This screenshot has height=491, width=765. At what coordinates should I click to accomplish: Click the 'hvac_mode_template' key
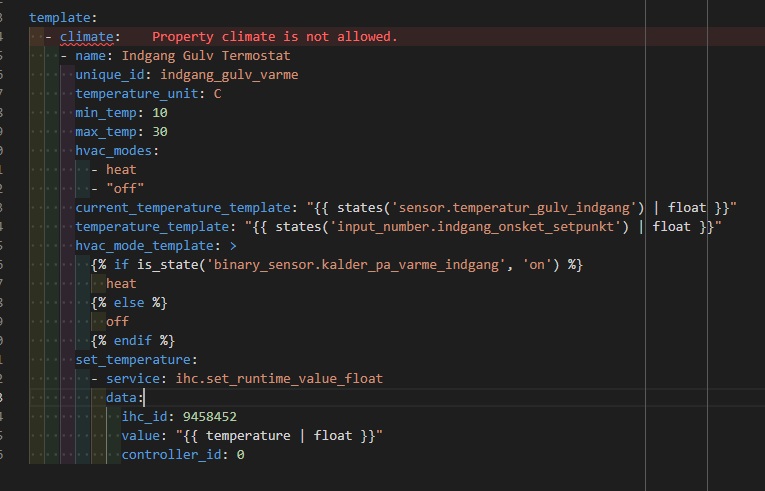[144, 246]
